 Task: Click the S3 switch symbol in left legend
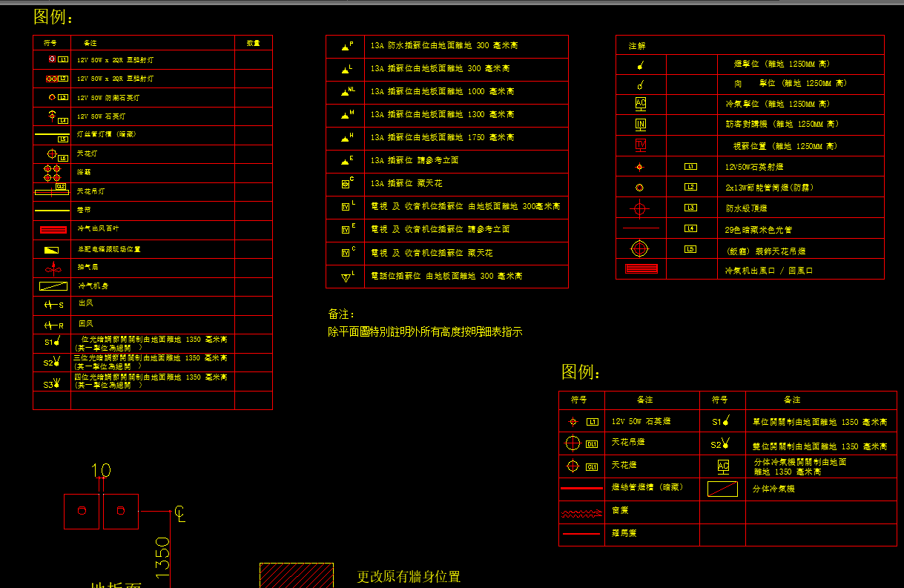(x=51, y=383)
